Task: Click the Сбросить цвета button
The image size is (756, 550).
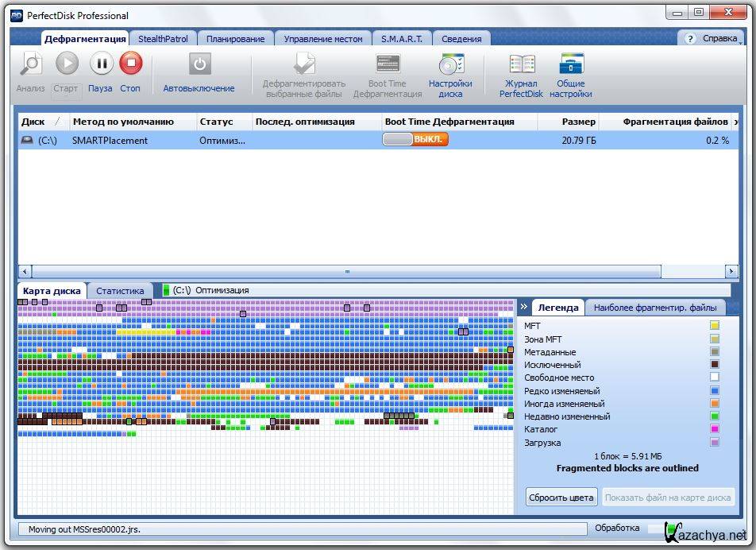Action: [561, 498]
